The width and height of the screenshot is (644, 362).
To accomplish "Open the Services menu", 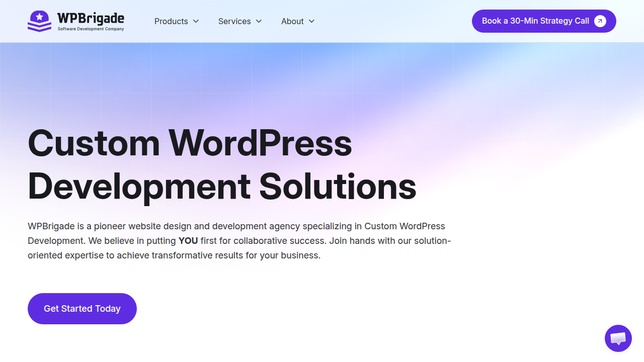I will 240,21.
